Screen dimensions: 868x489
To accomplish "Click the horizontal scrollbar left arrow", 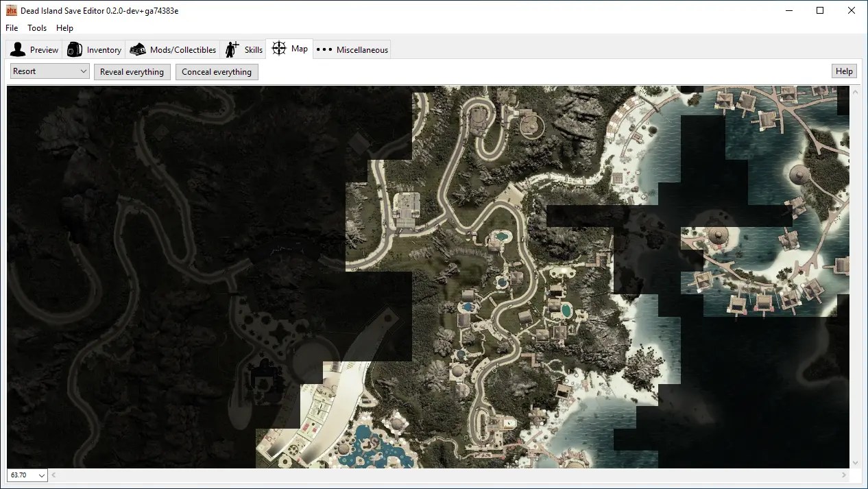I will [x=54, y=475].
